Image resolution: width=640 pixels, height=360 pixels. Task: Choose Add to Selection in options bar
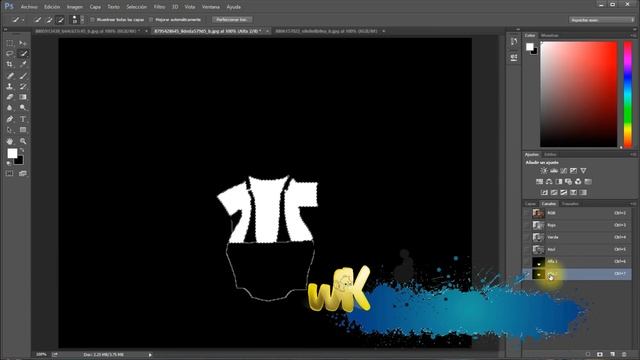(x=49, y=20)
